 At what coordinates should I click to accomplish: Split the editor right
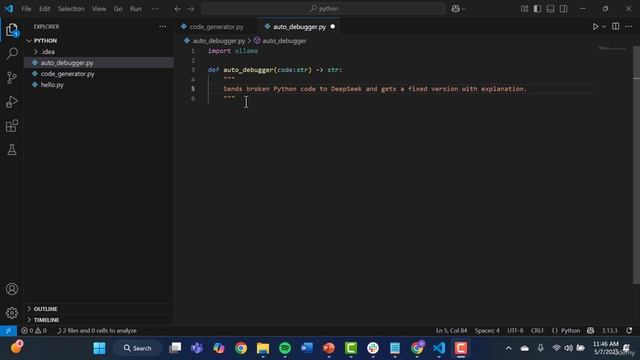(616, 27)
